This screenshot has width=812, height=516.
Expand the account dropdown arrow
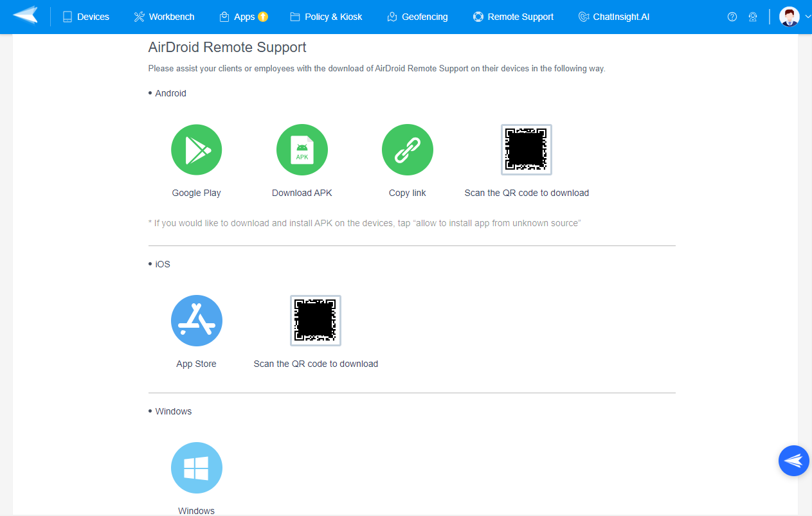tap(807, 17)
